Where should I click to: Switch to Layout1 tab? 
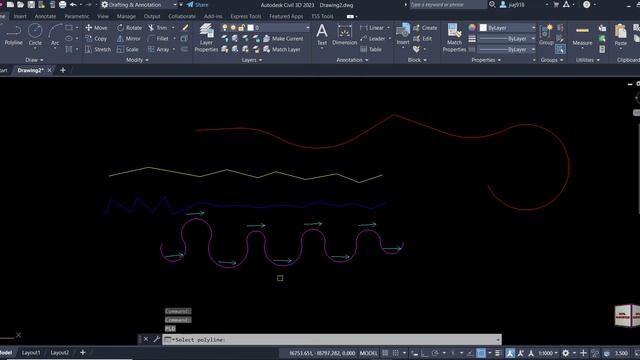tap(31, 353)
